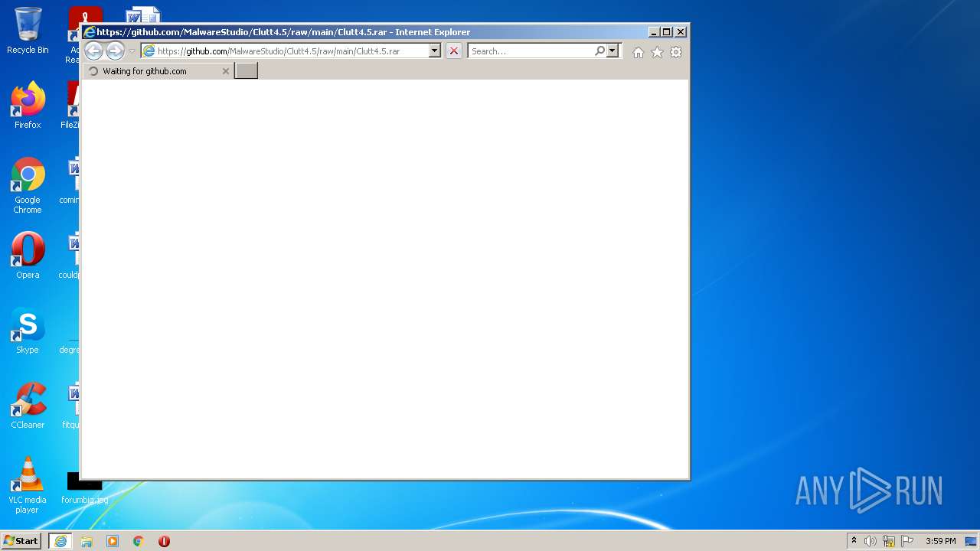Maximize the Internet Explorer window

tap(667, 31)
